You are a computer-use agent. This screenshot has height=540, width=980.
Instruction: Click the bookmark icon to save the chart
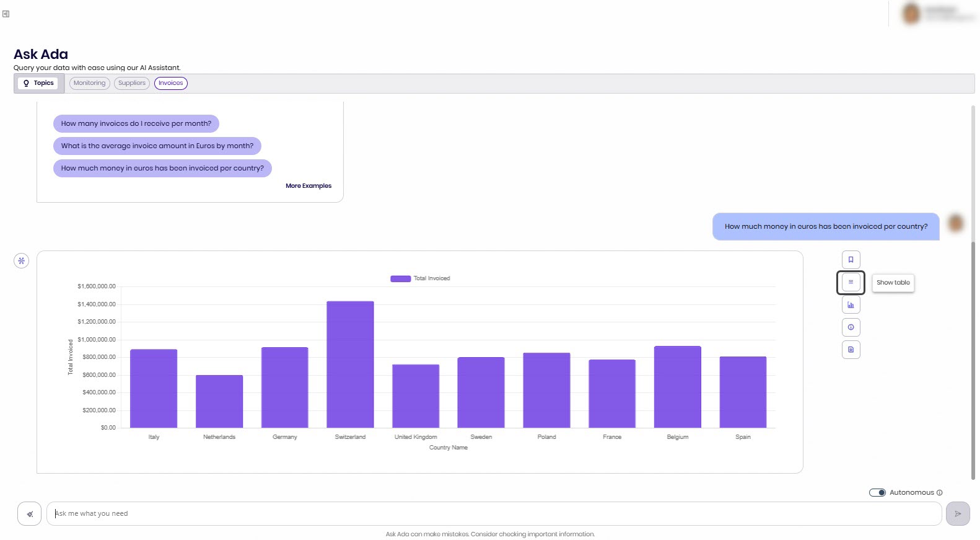click(x=851, y=260)
